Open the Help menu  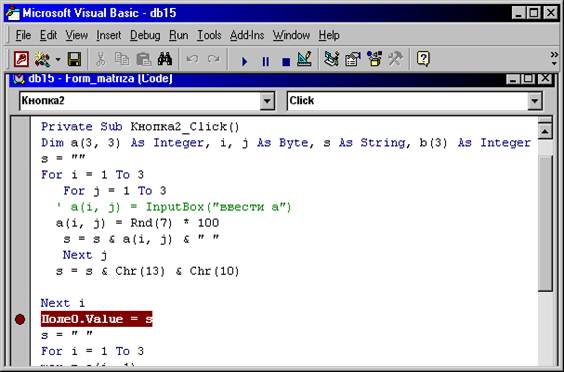tap(329, 35)
